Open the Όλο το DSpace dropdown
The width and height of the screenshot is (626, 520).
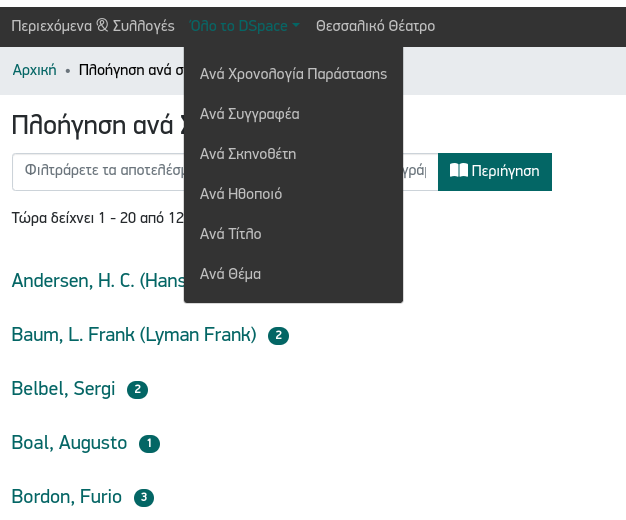(244, 26)
